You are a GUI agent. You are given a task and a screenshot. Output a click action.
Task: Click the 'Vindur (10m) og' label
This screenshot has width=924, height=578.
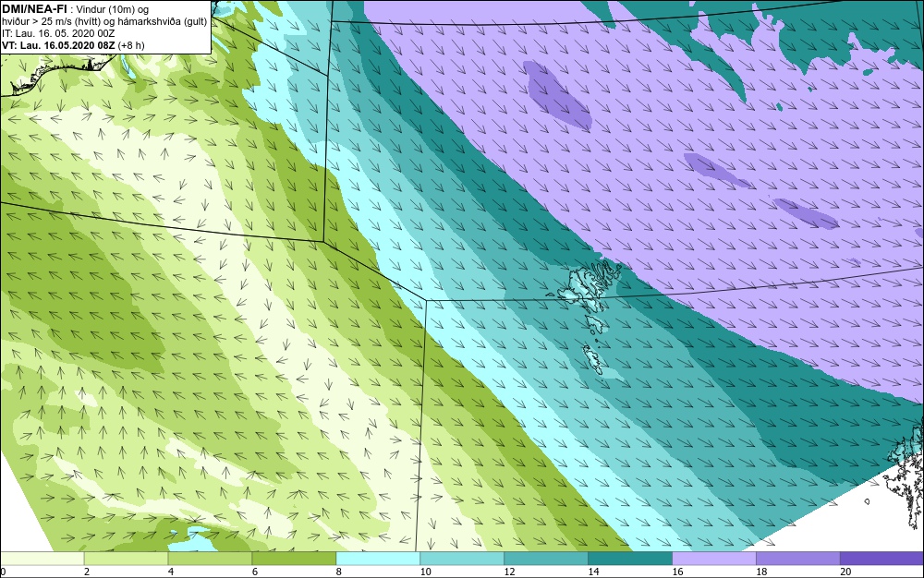pos(113,9)
